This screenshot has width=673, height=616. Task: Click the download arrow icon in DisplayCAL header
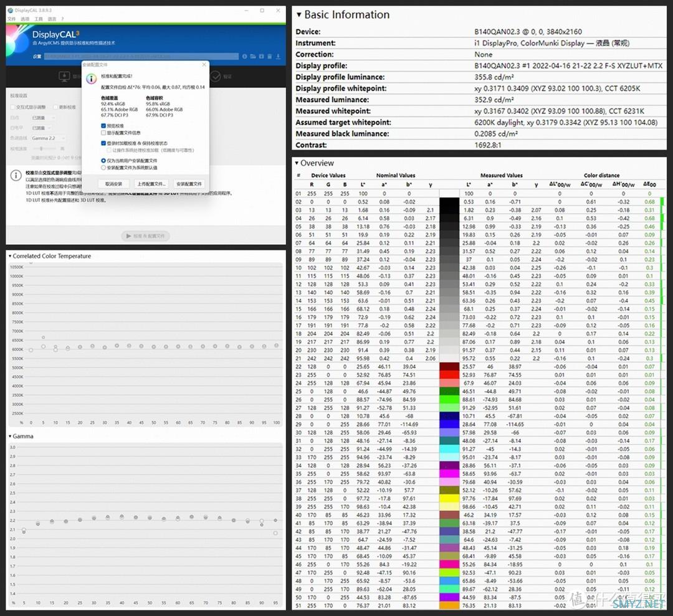[278, 56]
